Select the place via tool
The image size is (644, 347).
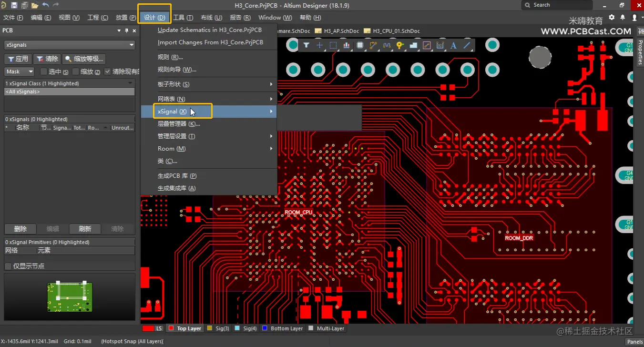pyautogui.click(x=400, y=45)
